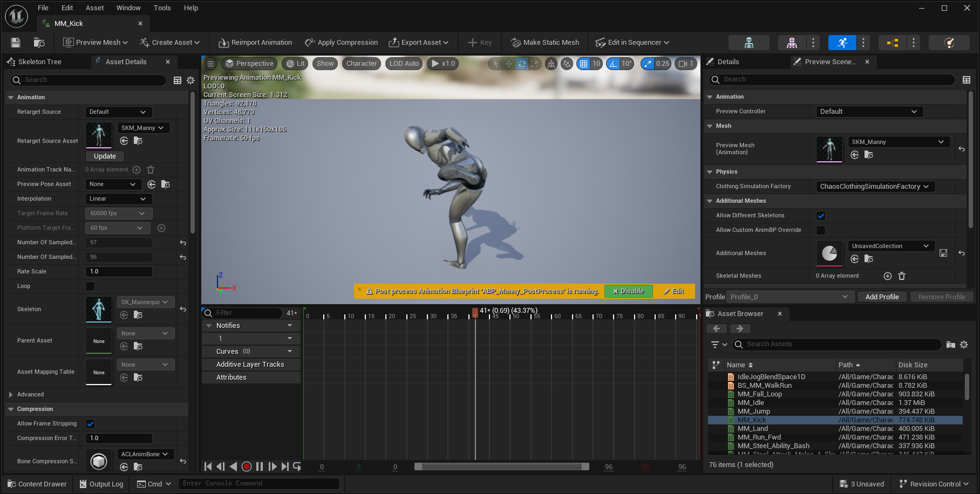Add an Animation Track Names array element

point(137,170)
